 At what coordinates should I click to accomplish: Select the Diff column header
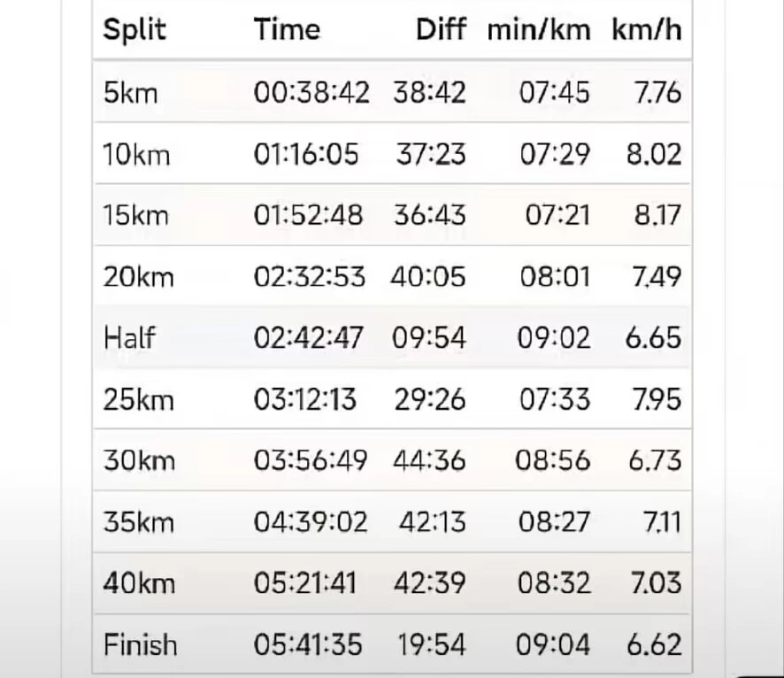point(441,30)
